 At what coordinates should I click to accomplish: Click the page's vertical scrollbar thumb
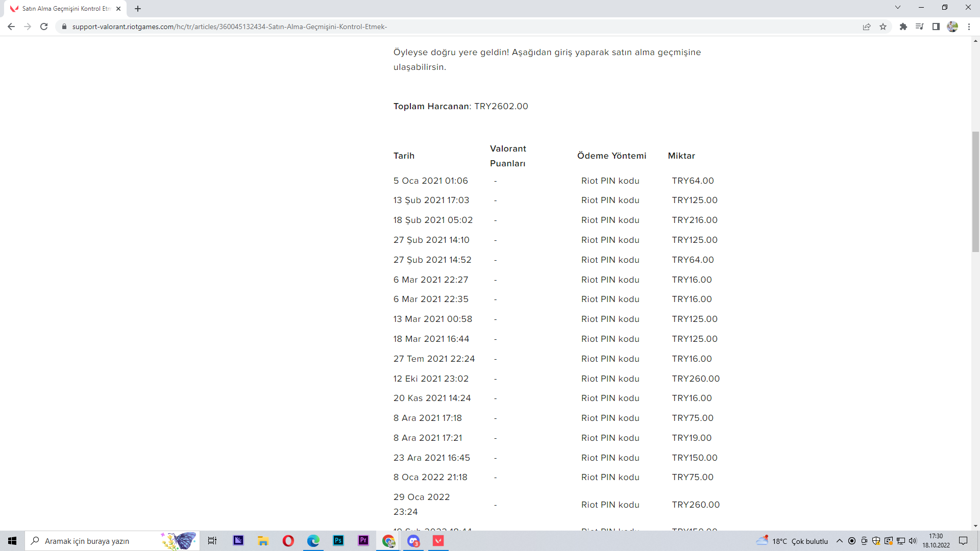975,192
